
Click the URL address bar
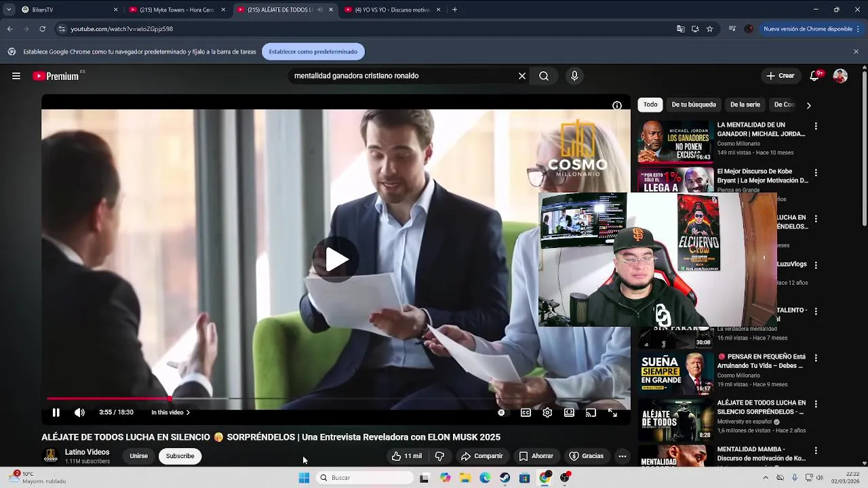[x=366, y=29]
